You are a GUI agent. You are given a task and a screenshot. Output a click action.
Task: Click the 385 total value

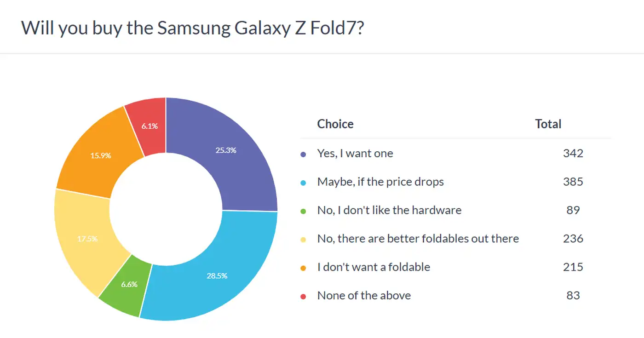573,182
